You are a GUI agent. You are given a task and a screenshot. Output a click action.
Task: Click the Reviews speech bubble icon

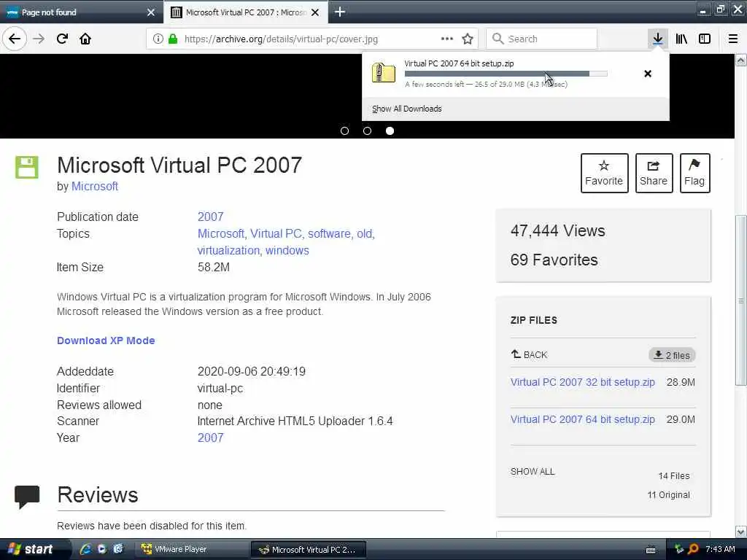tap(27, 497)
